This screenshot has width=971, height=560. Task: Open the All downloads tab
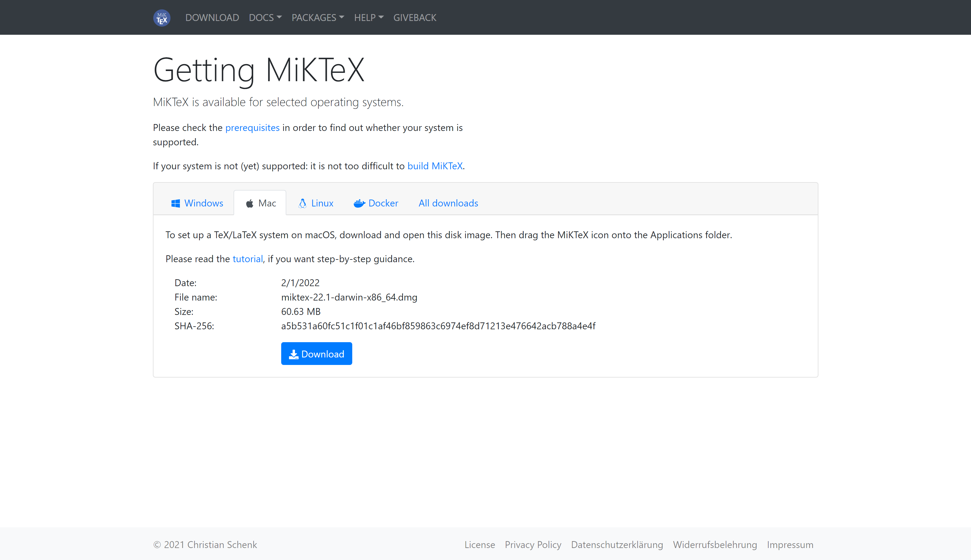click(x=448, y=203)
